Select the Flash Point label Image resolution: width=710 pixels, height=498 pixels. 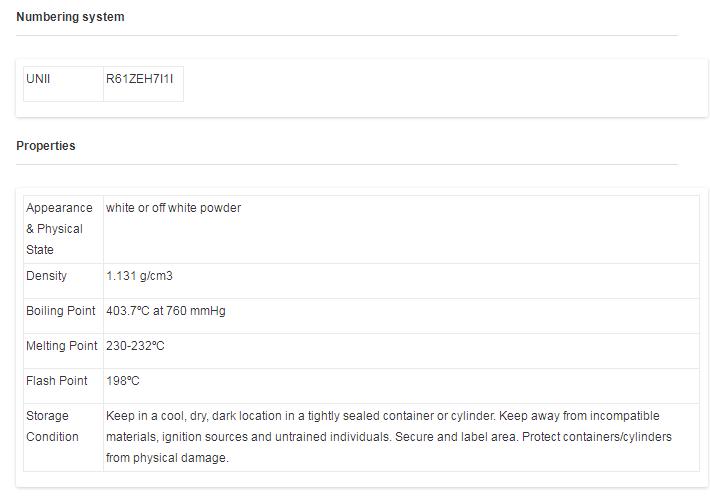point(57,381)
